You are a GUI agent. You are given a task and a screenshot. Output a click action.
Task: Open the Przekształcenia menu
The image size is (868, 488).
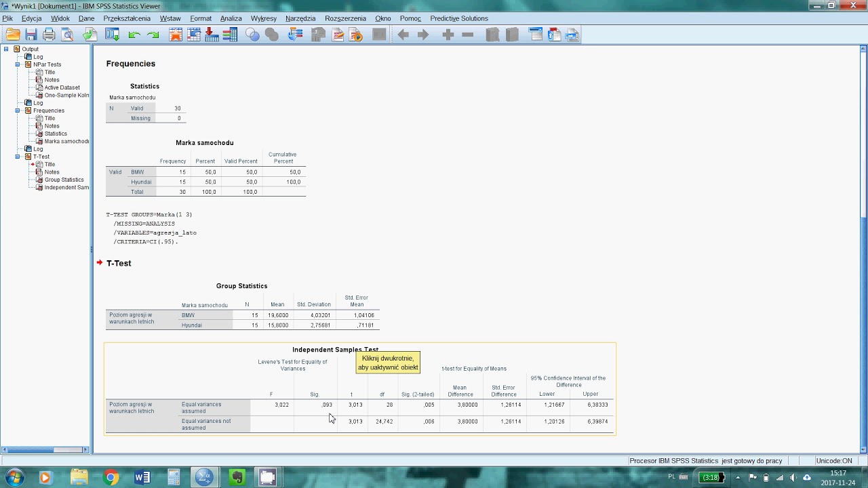(127, 18)
